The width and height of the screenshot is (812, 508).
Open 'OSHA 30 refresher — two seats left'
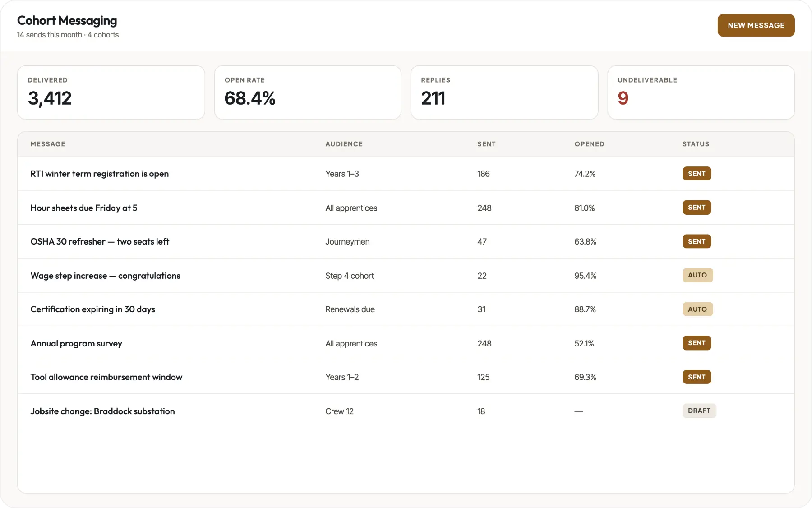click(x=100, y=241)
